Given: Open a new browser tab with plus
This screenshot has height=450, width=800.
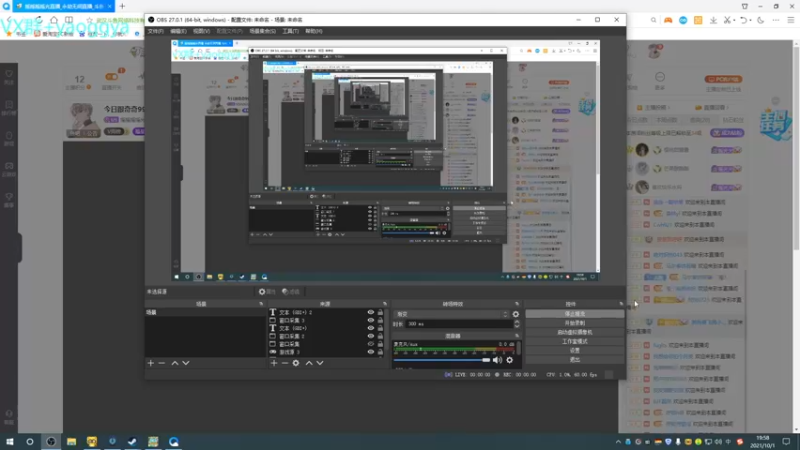Looking at the screenshot, I should click(x=122, y=6).
